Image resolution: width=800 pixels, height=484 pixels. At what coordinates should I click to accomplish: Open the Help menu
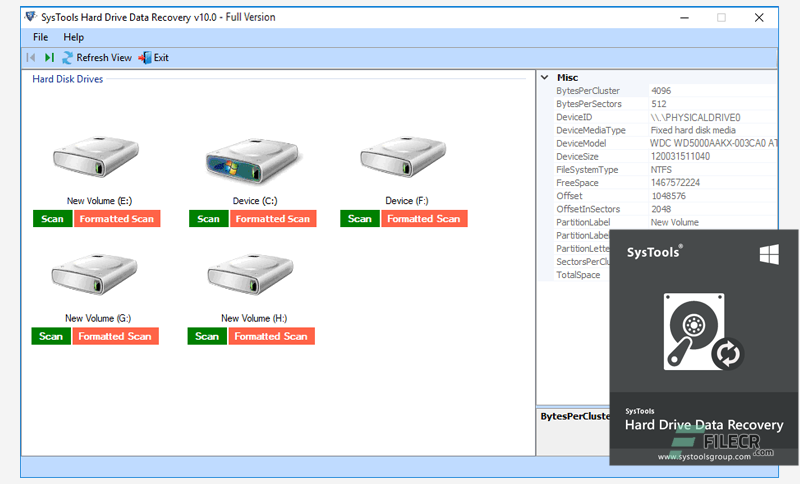pos(73,37)
